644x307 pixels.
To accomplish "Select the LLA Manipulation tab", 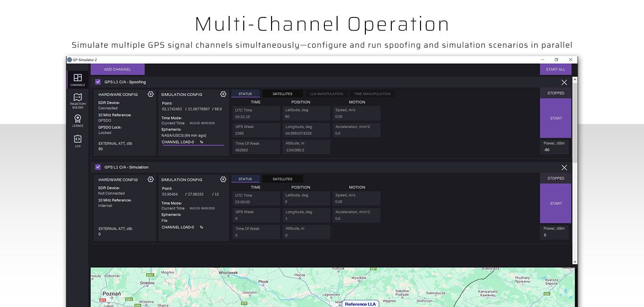I will coord(327,94).
